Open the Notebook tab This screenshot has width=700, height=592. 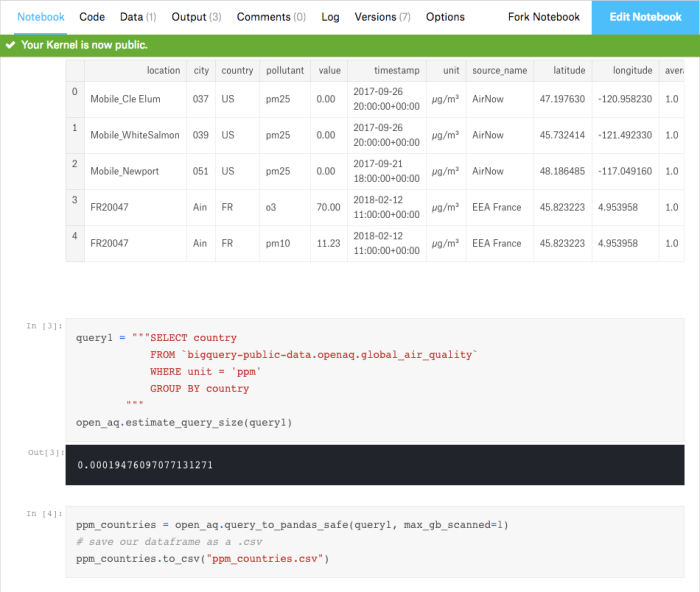(41, 17)
